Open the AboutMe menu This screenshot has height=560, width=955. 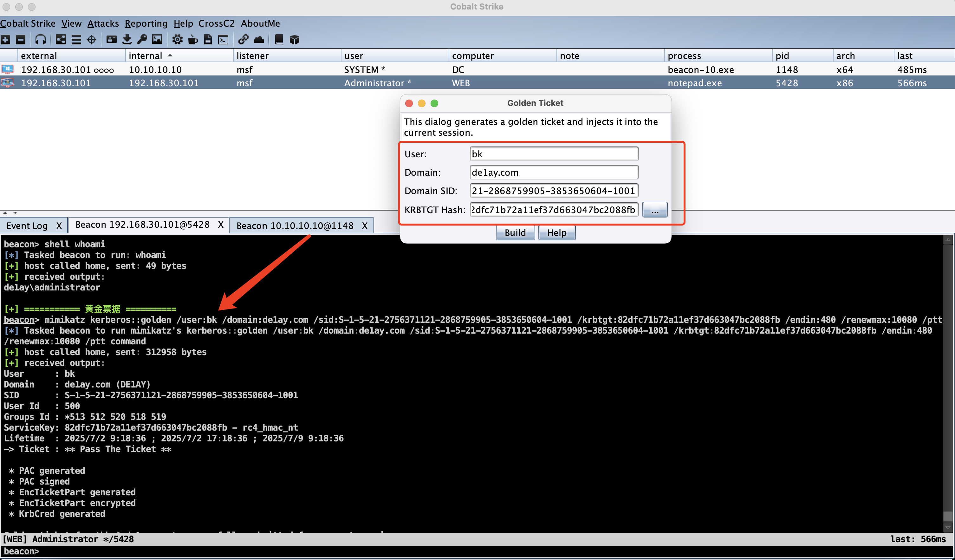pos(260,23)
